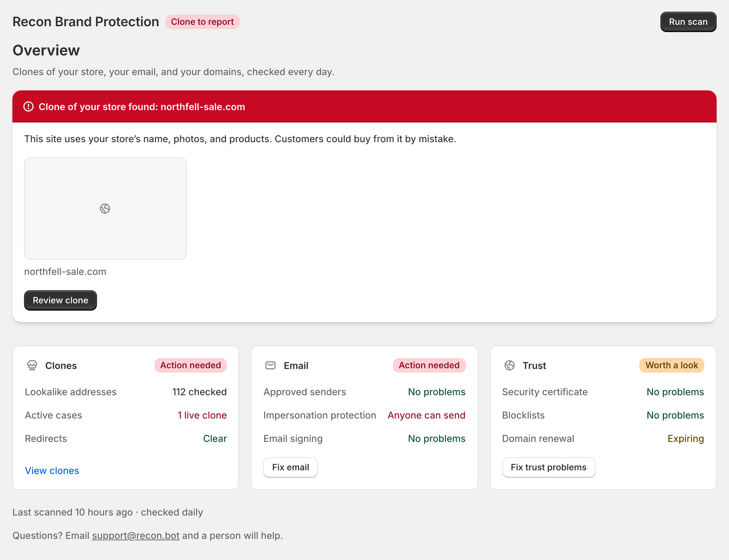Click the alert icon in the red banner
The height and width of the screenshot is (560, 729).
coord(28,107)
